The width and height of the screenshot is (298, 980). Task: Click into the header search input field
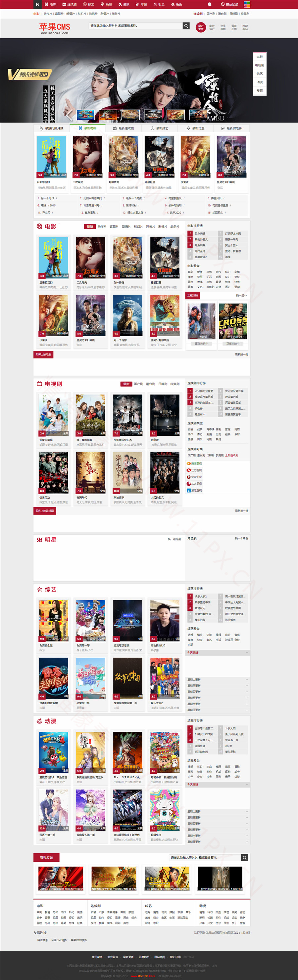click(x=135, y=26)
